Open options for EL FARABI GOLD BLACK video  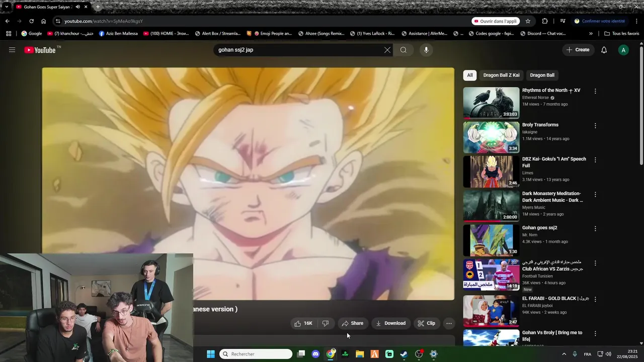tap(595, 299)
